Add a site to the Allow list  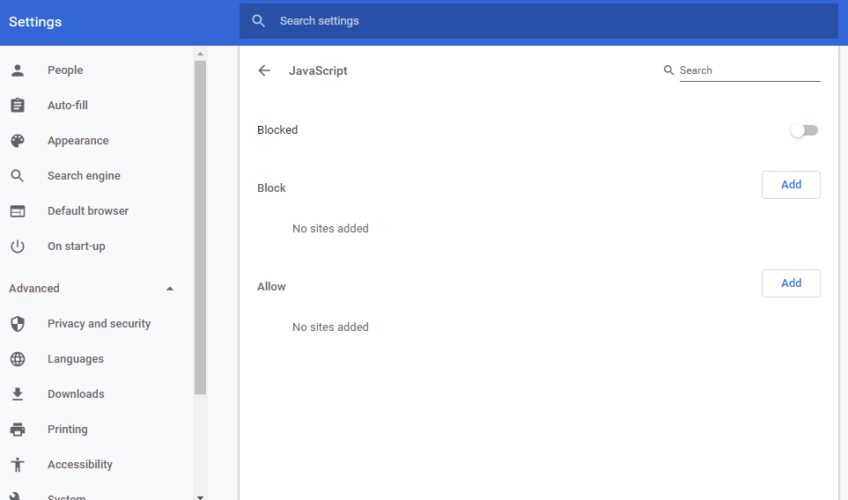790,283
